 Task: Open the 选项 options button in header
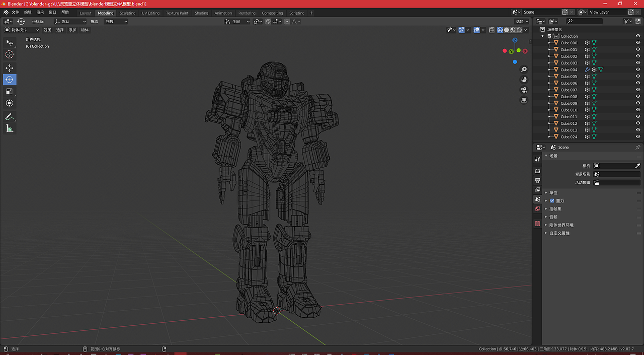click(521, 21)
